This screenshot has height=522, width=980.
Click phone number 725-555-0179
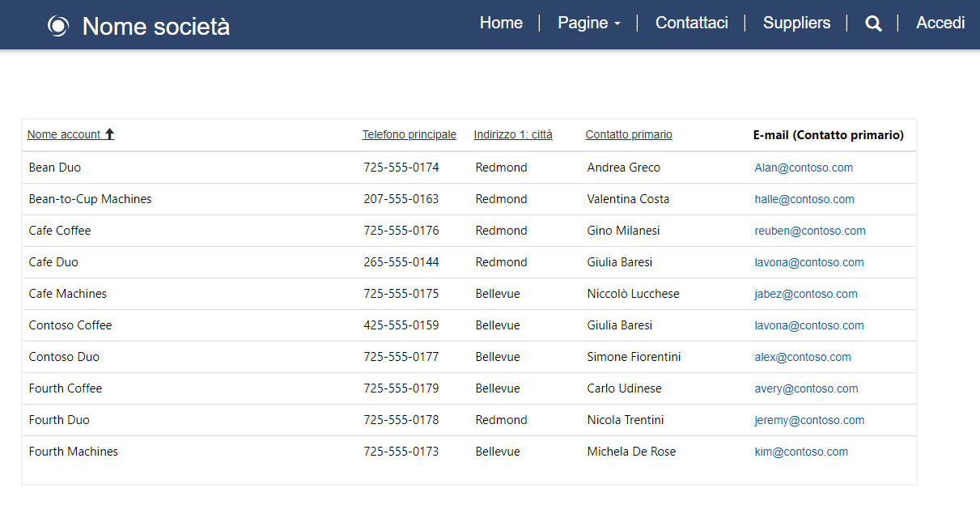coord(401,388)
